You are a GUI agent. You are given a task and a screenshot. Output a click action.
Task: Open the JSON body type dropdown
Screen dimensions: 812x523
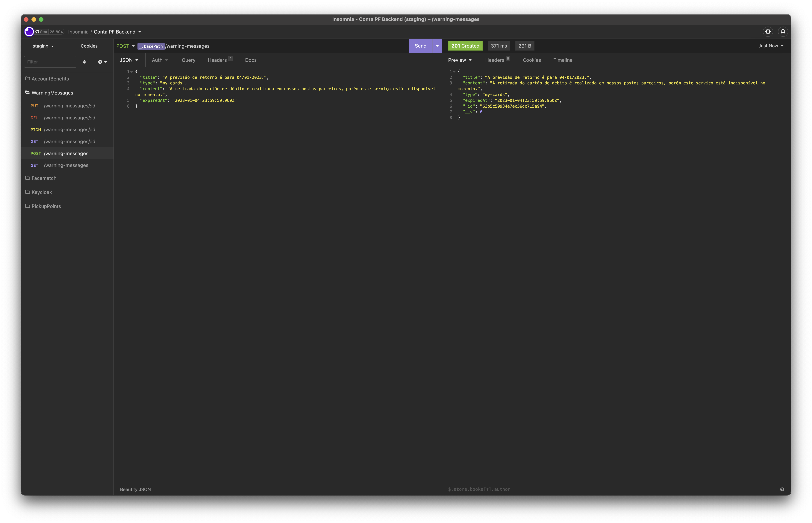(129, 60)
